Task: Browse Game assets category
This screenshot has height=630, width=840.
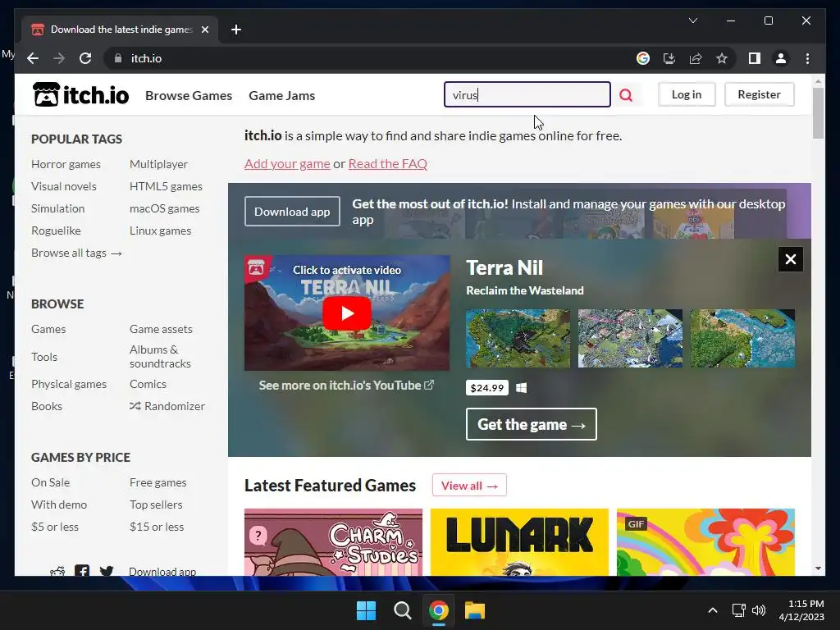Action: 161,329
